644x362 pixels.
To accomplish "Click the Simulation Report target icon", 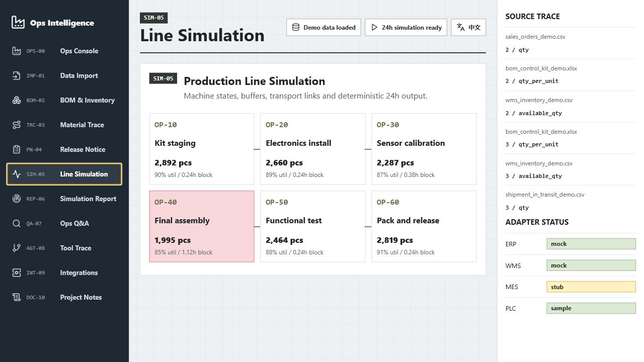I will pos(17,199).
